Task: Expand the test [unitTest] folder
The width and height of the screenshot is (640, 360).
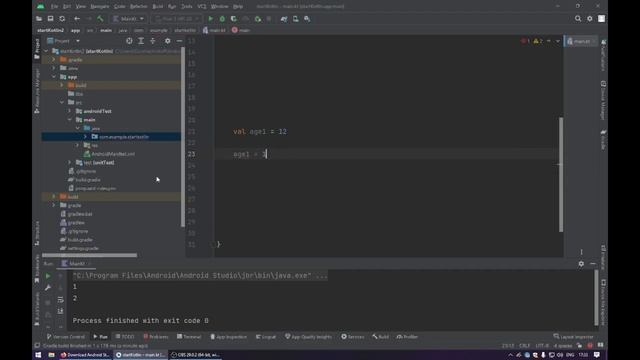Action: (x=69, y=162)
